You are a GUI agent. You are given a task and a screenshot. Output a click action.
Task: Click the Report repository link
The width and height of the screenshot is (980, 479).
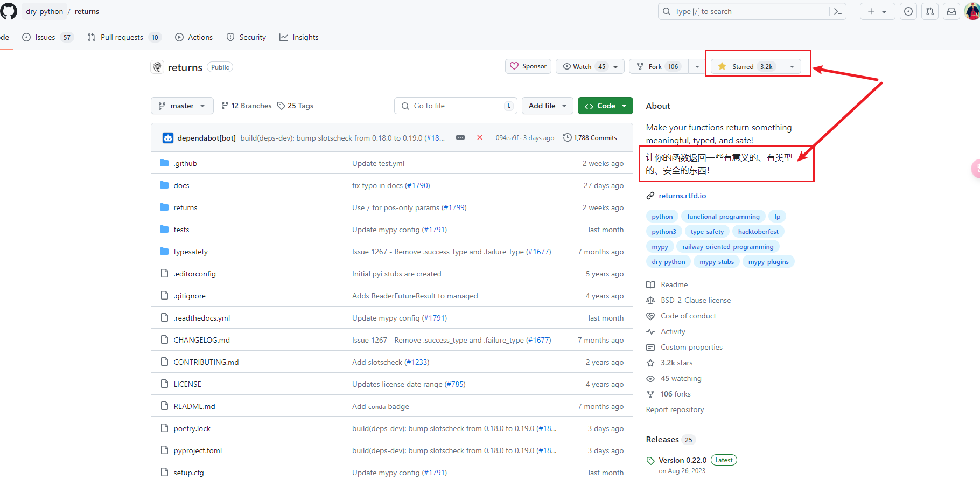coord(675,409)
